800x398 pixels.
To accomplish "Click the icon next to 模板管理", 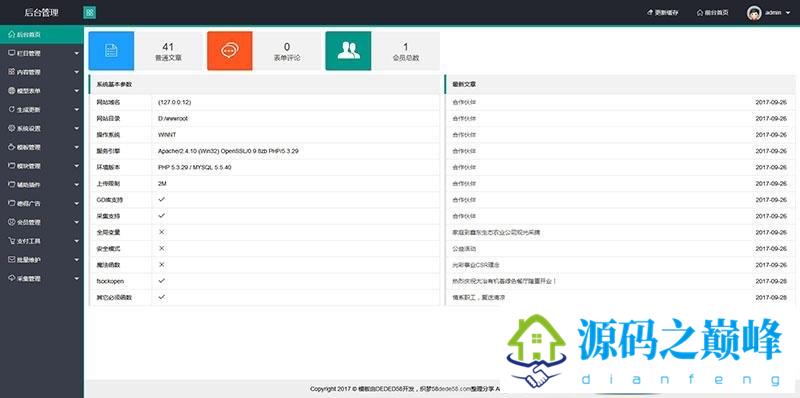I will tap(12, 147).
